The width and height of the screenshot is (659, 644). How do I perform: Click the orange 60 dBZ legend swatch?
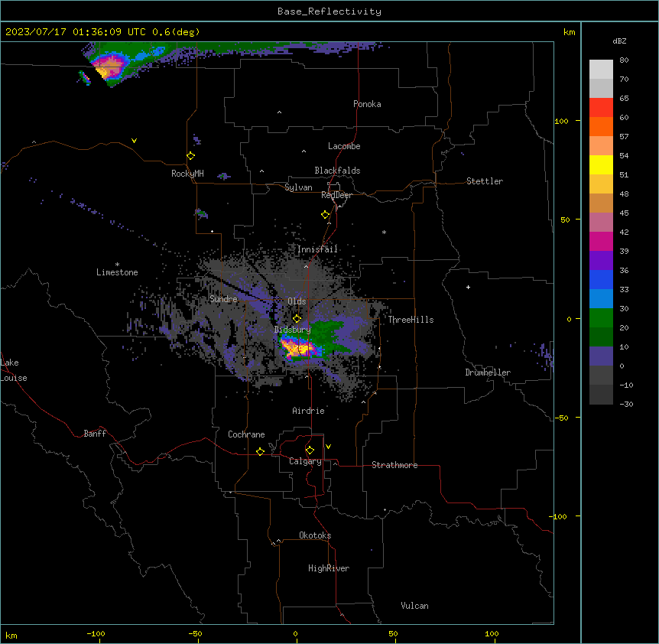click(601, 126)
